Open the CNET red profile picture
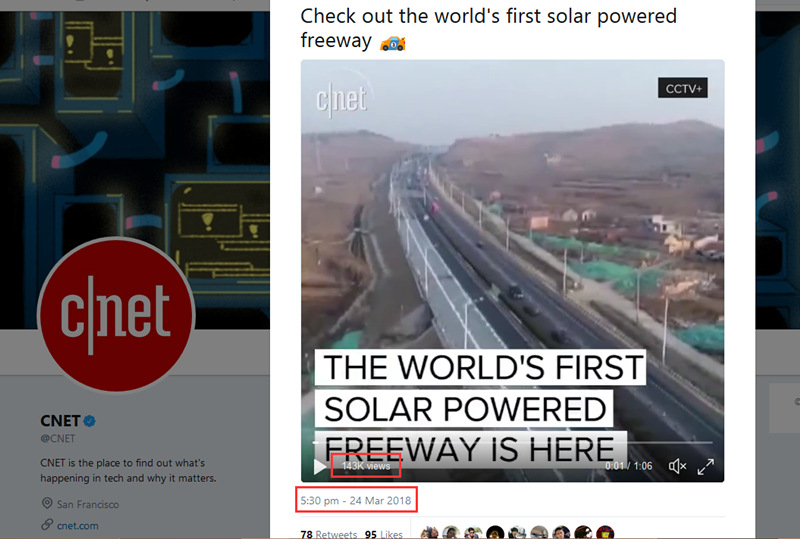This screenshot has width=800, height=539. tap(116, 314)
